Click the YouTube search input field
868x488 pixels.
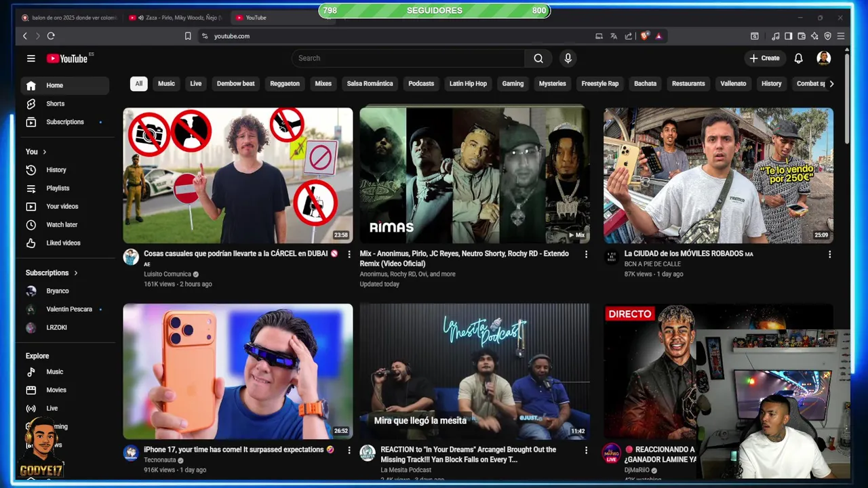(408, 58)
